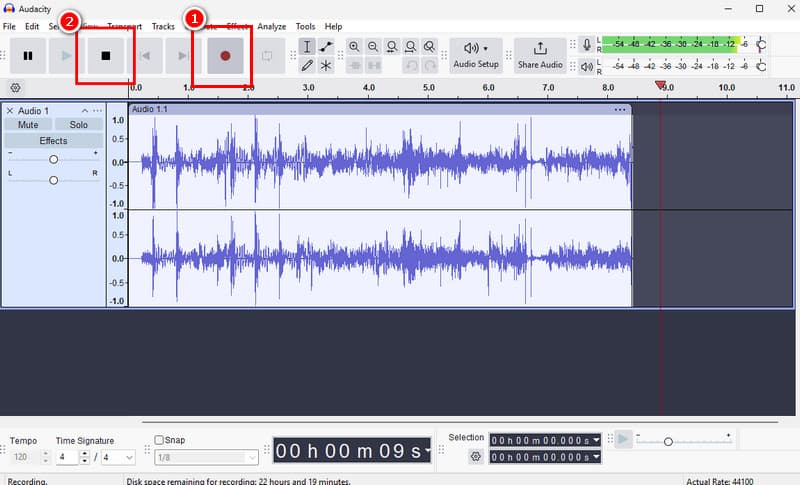The image size is (800, 485).
Task: Open timeline options gear icon
Action: pyautogui.click(x=16, y=88)
